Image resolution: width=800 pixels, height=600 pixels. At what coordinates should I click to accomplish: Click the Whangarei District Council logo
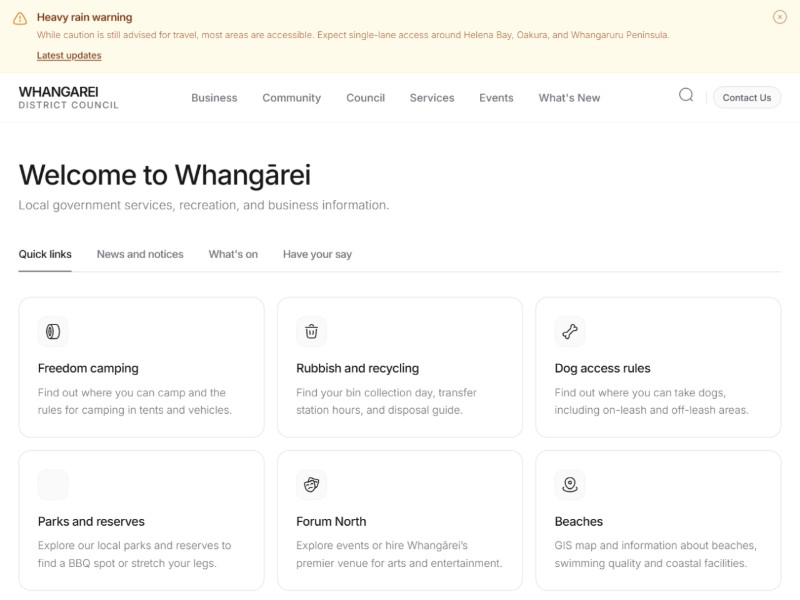click(x=68, y=97)
